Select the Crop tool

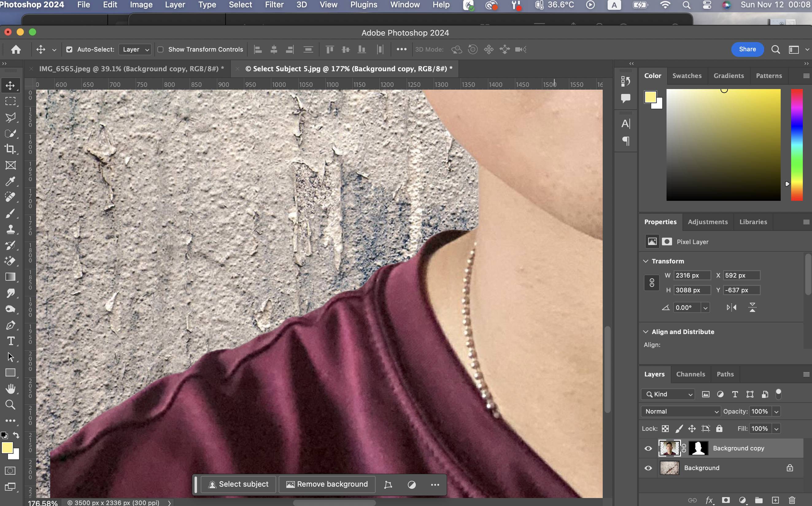(x=10, y=149)
